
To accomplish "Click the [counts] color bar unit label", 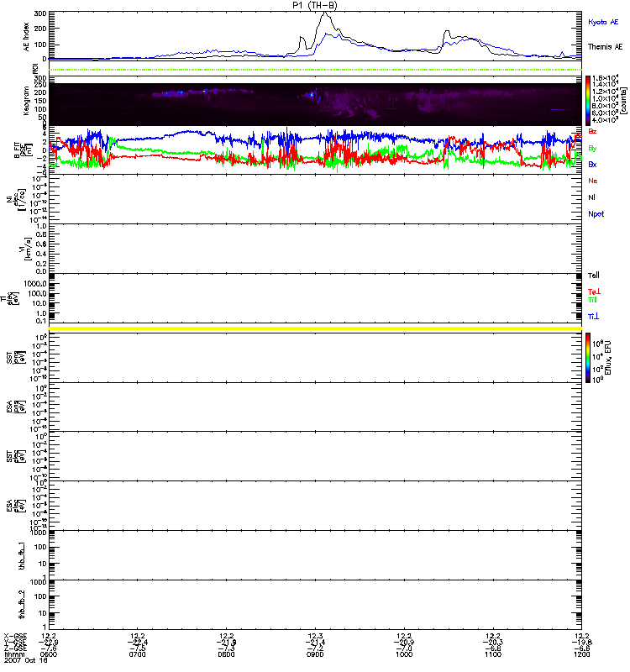I will [x=623, y=101].
